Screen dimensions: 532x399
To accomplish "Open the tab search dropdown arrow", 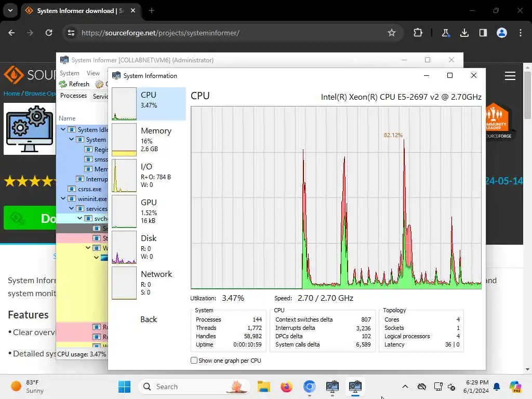I will (10, 10).
